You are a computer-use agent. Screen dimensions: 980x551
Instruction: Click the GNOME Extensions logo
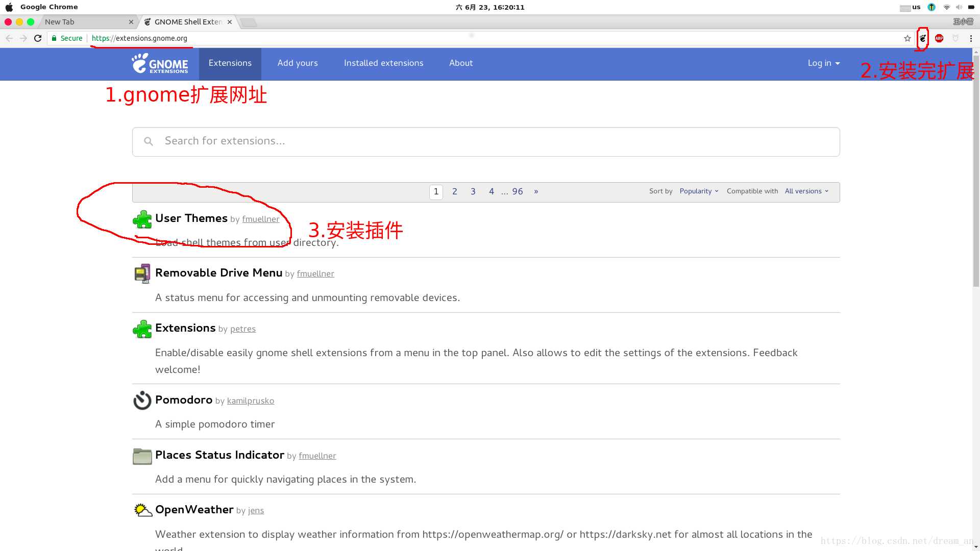click(160, 63)
